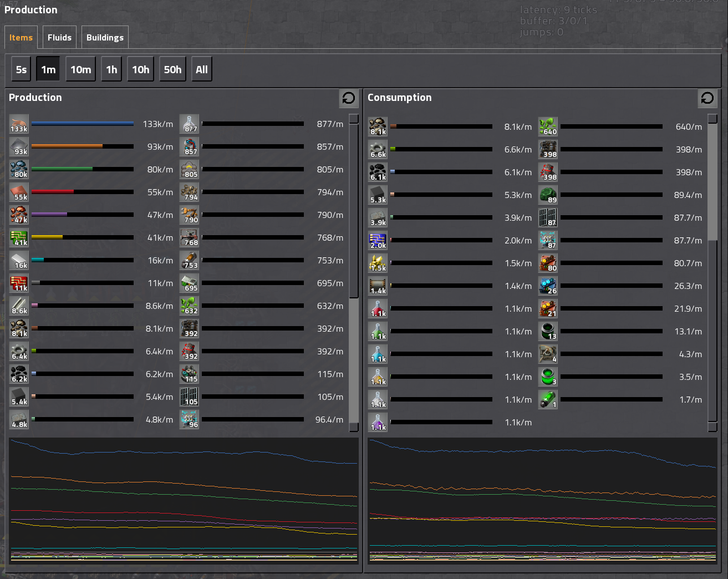
Task: Select the green electronic circuit in Production
Action: pos(19,238)
